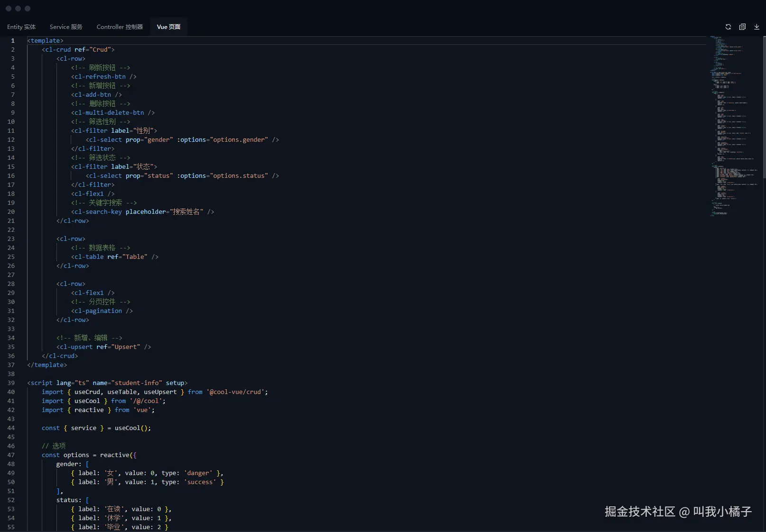Click the 关键字搜索 comment
This screenshot has width=766, height=532.
[x=104, y=203]
